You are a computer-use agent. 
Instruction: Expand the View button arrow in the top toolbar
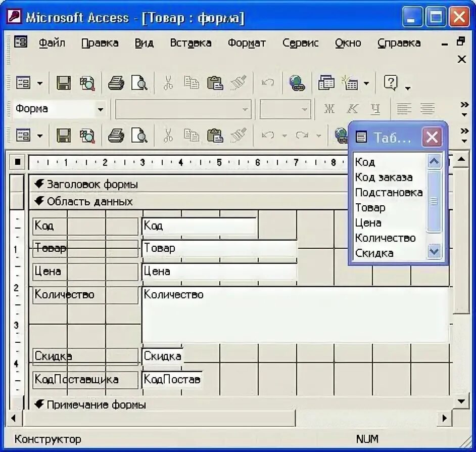click(40, 83)
